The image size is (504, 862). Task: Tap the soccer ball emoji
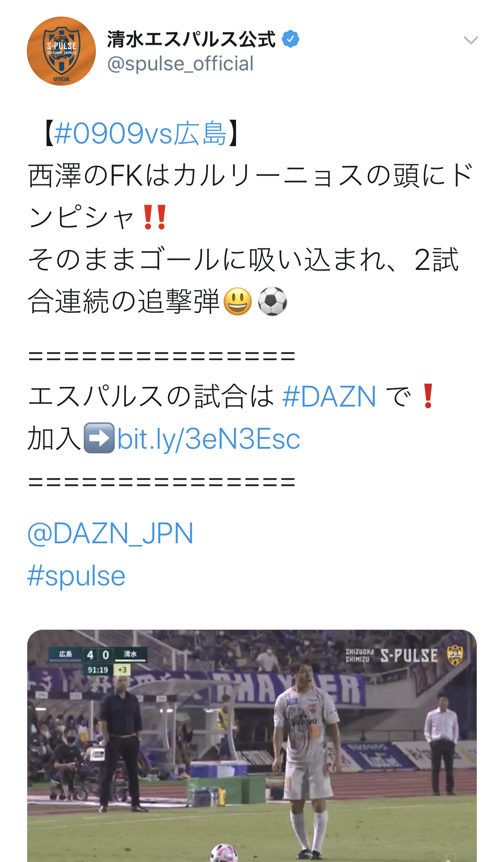click(272, 301)
